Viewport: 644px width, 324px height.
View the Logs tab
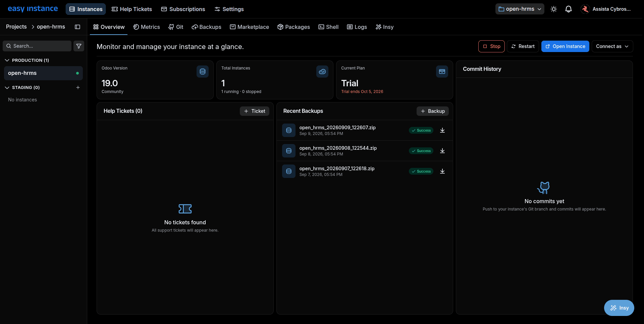(357, 27)
